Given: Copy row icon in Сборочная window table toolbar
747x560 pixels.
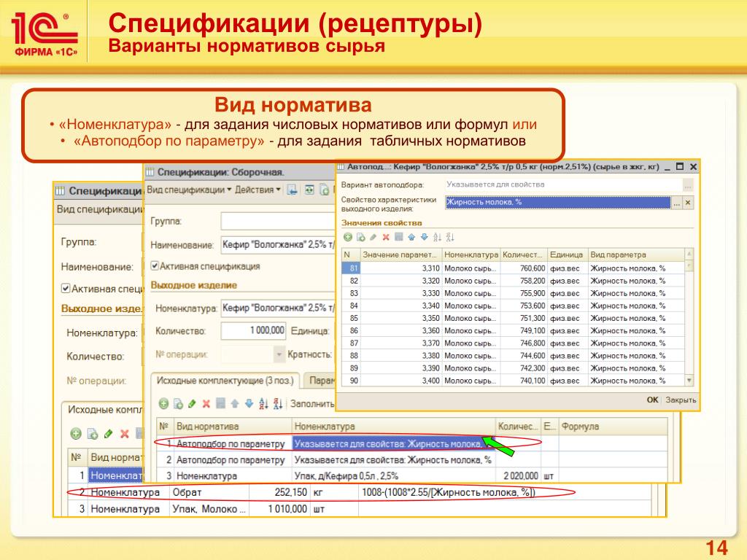Looking at the screenshot, I should pyautogui.click(x=178, y=404).
